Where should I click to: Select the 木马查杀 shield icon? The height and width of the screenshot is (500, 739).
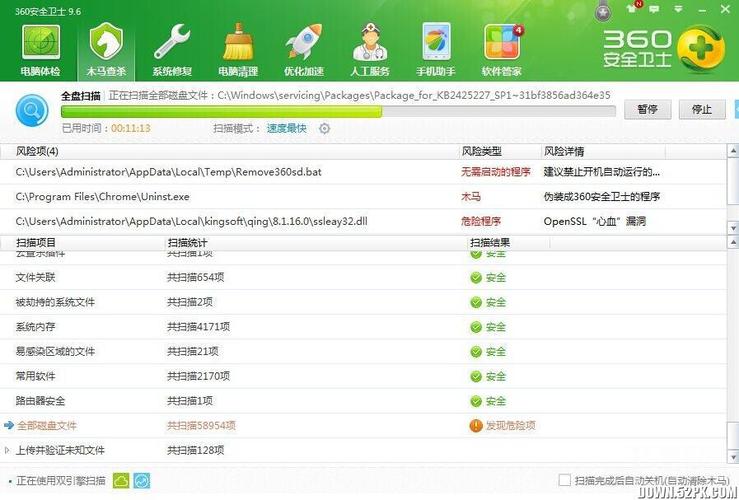(x=106, y=41)
